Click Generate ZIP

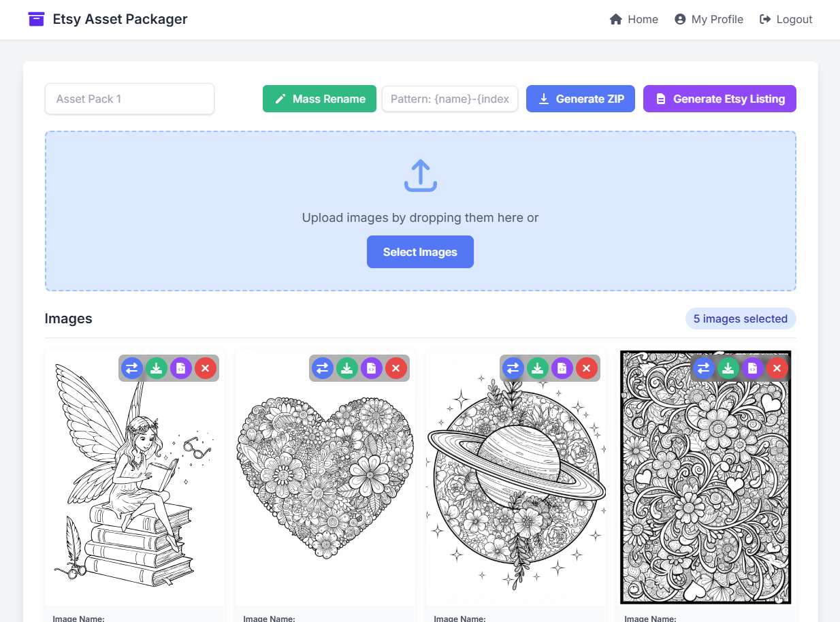pyautogui.click(x=580, y=99)
